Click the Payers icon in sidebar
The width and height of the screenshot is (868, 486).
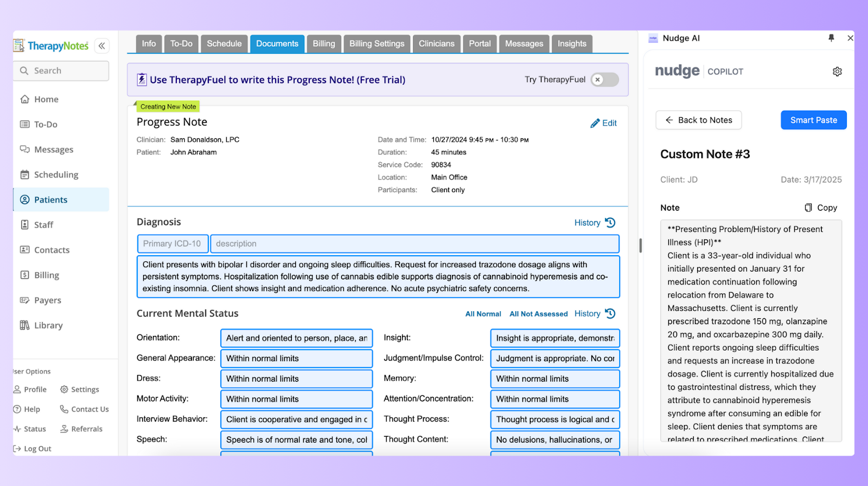coord(24,300)
